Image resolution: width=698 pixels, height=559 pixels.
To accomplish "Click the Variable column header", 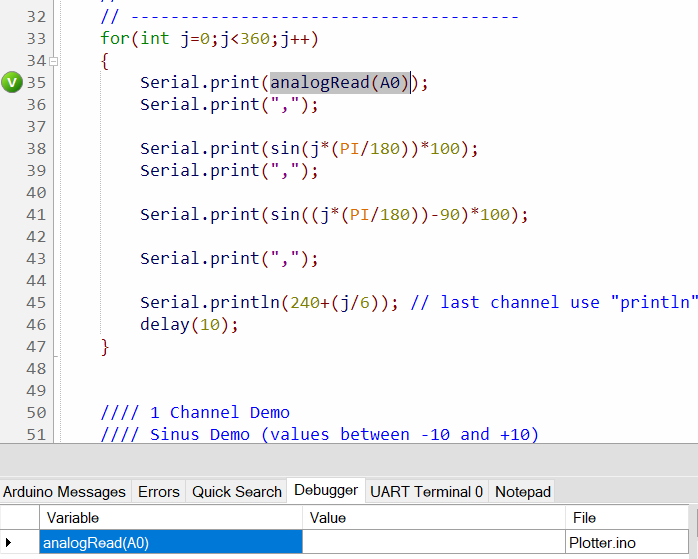I will (171, 518).
